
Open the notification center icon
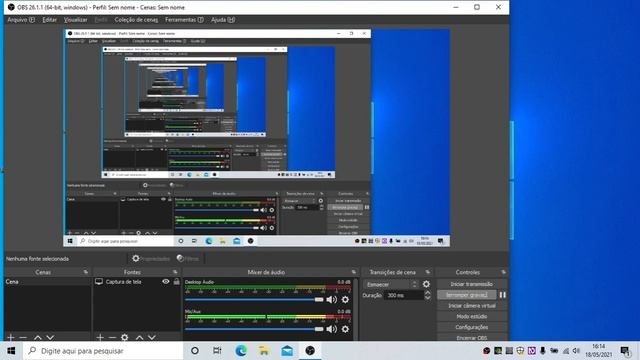pos(625,351)
